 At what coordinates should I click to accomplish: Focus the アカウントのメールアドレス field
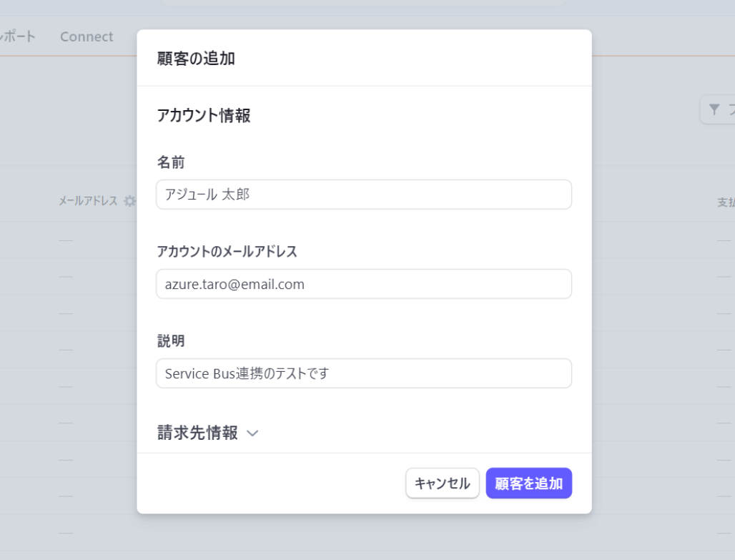pos(364,284)
